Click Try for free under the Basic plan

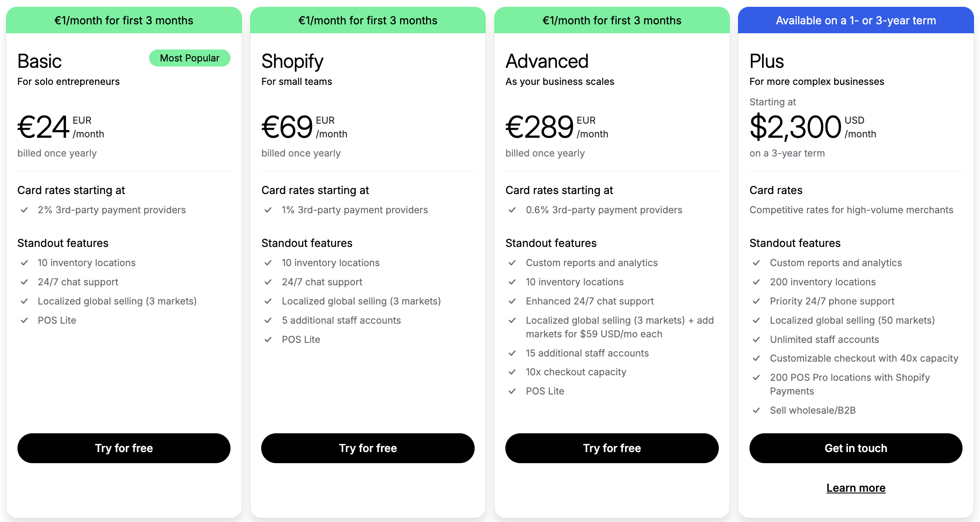[x=124, y=448]
